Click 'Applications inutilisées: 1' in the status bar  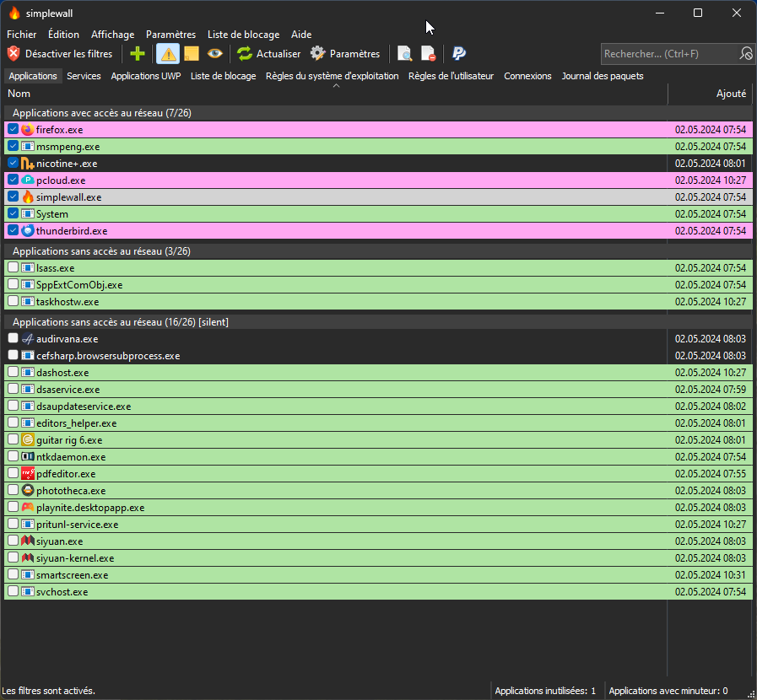(x=545, y=691)
